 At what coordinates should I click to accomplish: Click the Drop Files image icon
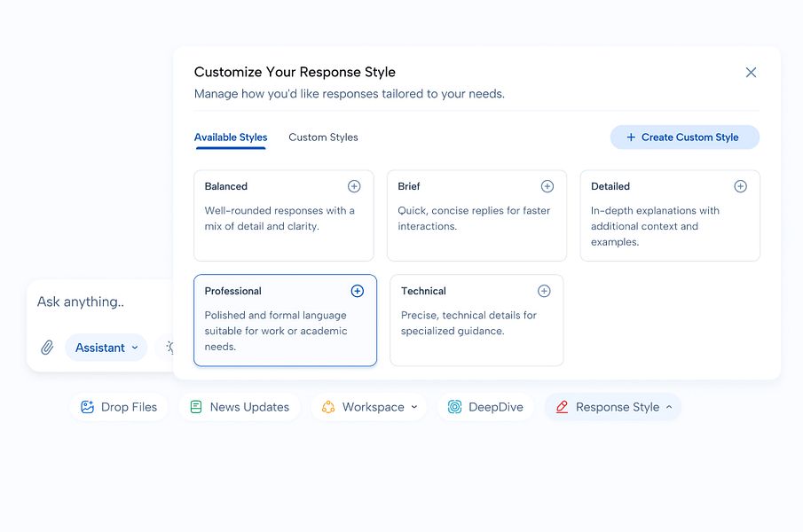(87, 407)
